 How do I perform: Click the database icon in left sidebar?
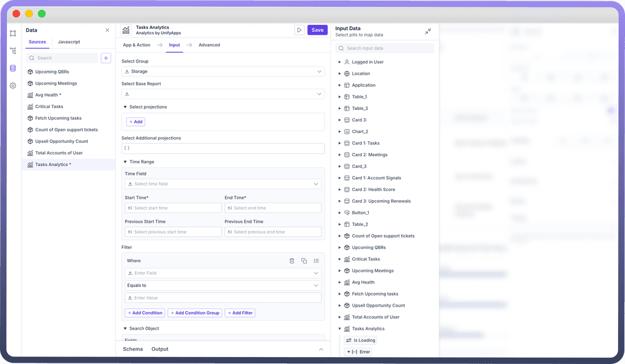(13, 68)
